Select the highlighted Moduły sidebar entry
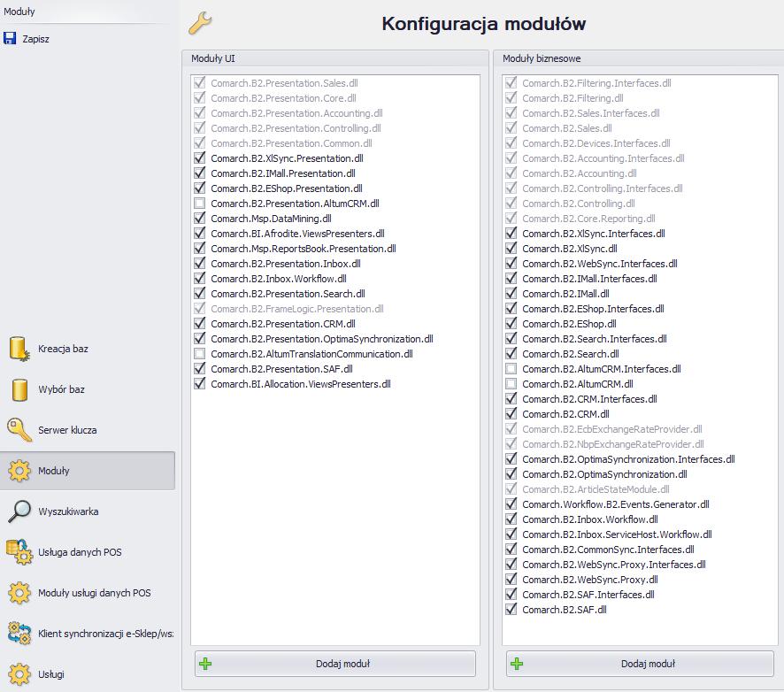This screenshot has width=784, height=692. tap(88, 471)
